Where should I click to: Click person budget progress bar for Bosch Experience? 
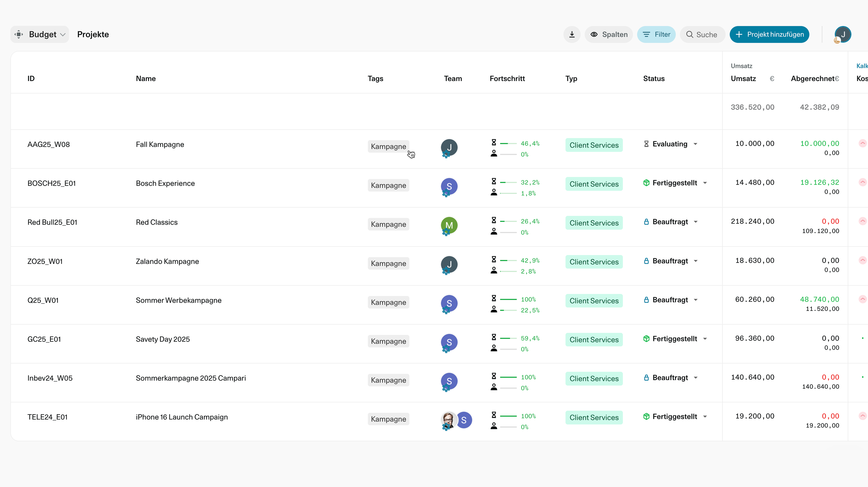[508, 193]
